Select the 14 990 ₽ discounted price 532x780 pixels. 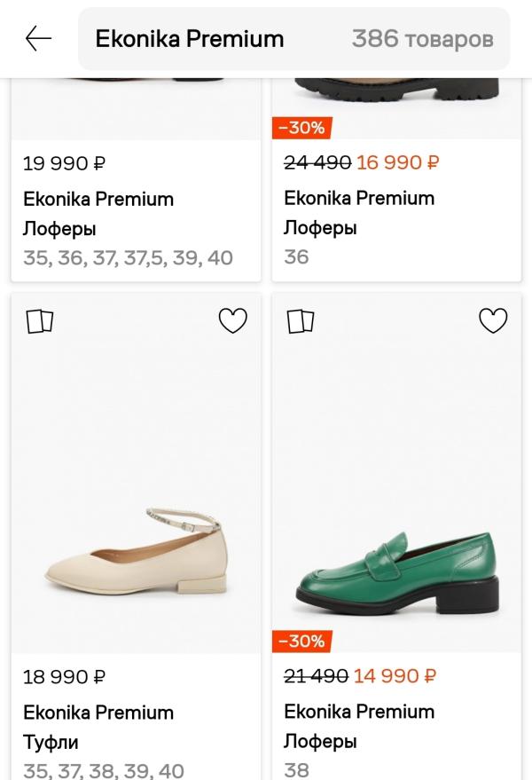tap(395, 676)
